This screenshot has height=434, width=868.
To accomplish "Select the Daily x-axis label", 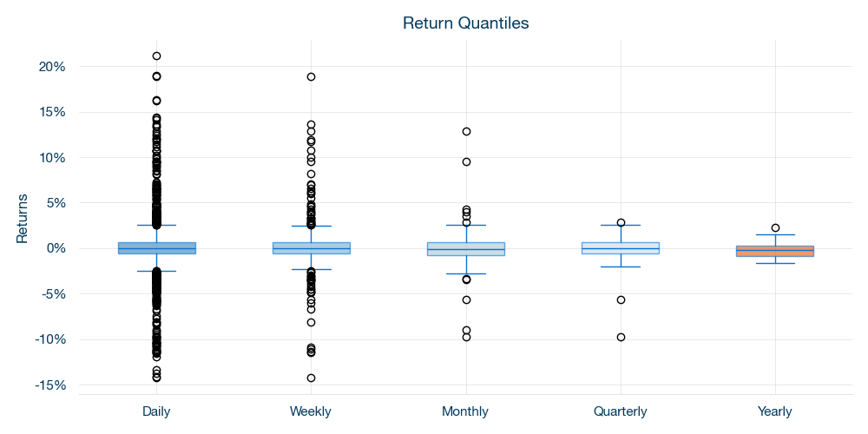I will tap(156, 411).
